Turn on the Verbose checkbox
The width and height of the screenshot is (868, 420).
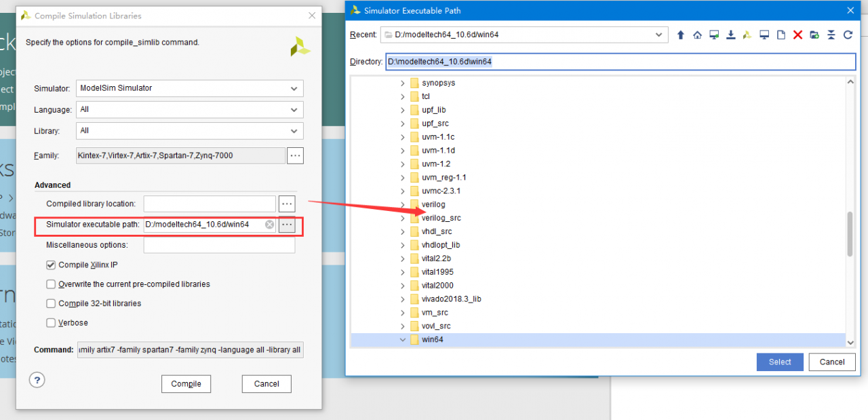[51, 323]
